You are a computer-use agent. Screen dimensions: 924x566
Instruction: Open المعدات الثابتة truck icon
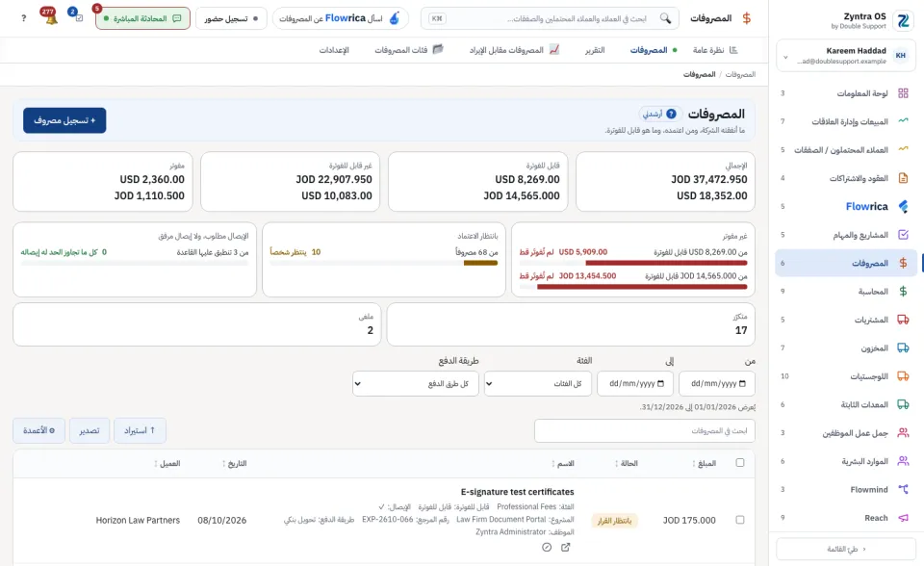(x=903, y=404)
